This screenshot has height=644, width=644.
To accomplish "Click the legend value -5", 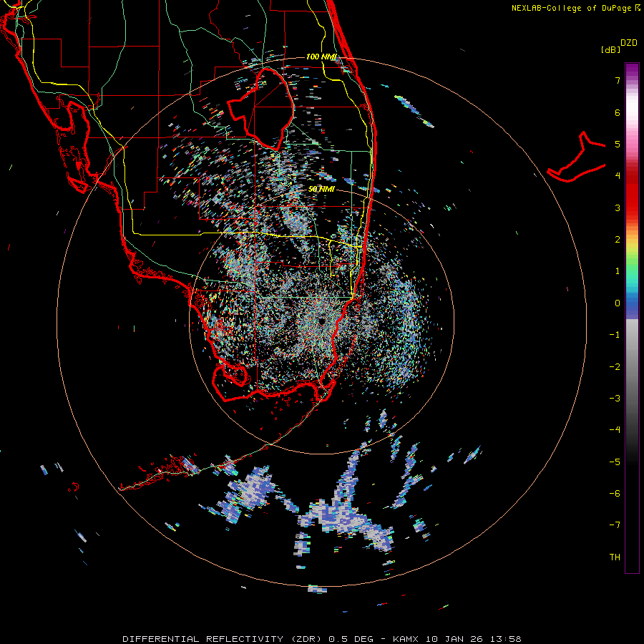I will point(615,462).
